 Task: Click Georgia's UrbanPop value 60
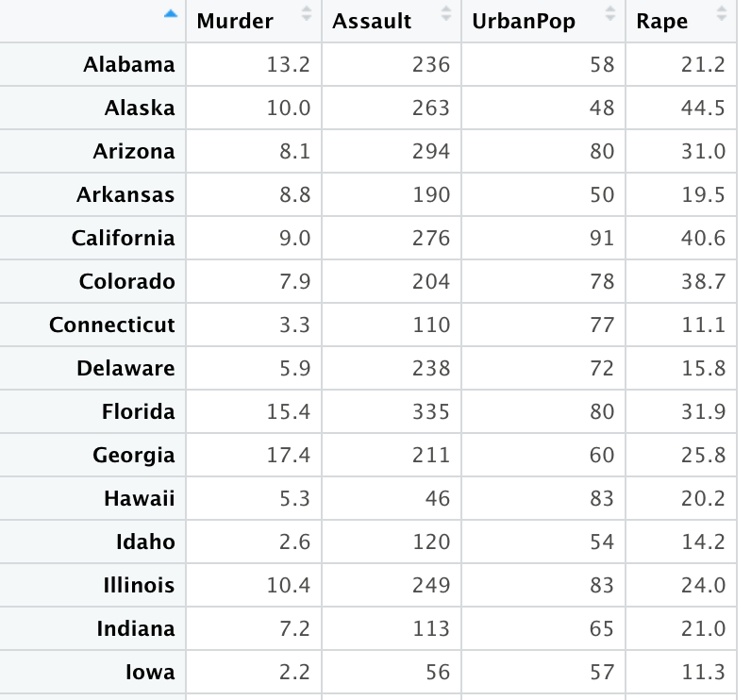point(602,455)
